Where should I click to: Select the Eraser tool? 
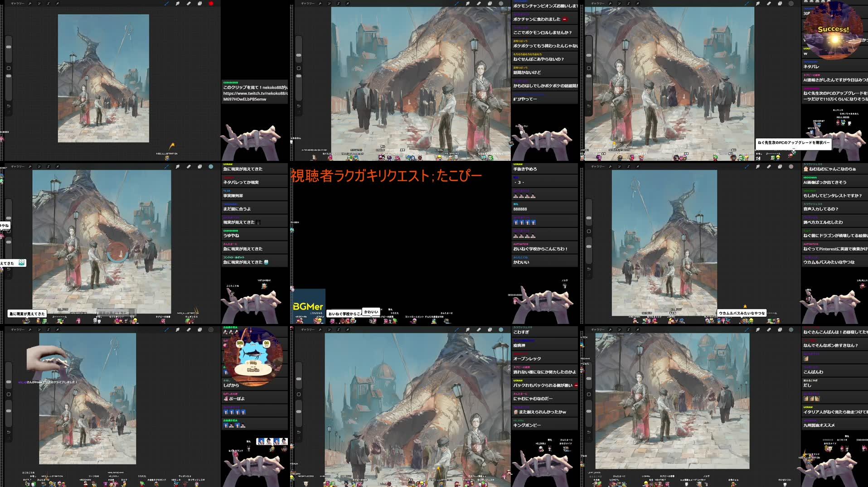[x=187, y=3]
